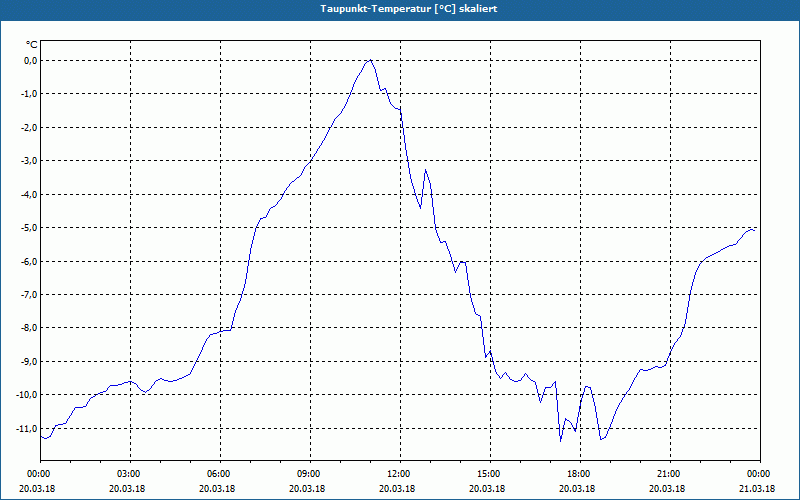Click the 21:00 time label
The width and height of the screenshot is (800, 500).
tap(670, 474)
